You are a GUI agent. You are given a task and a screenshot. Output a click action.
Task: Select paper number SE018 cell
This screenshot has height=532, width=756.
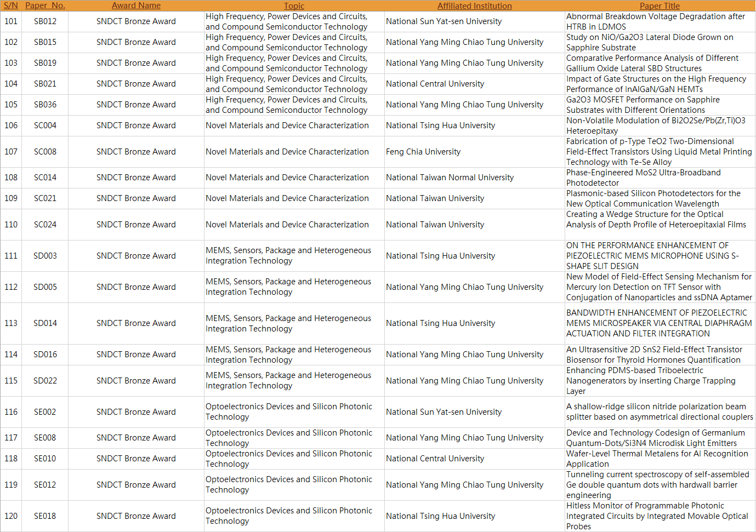[x=45, y=516]
